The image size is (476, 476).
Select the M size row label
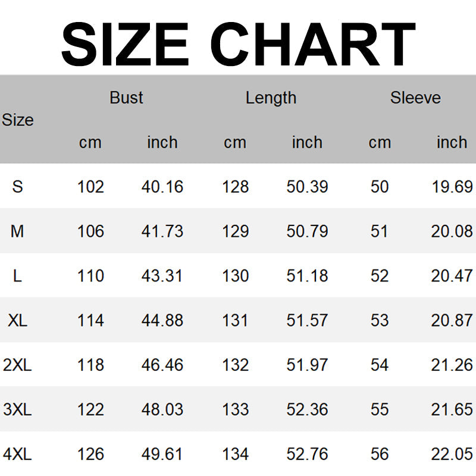tap(17, 231)
